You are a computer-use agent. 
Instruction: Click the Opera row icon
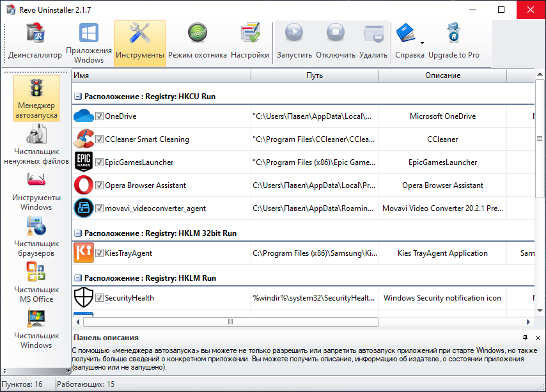coord(84,185)
